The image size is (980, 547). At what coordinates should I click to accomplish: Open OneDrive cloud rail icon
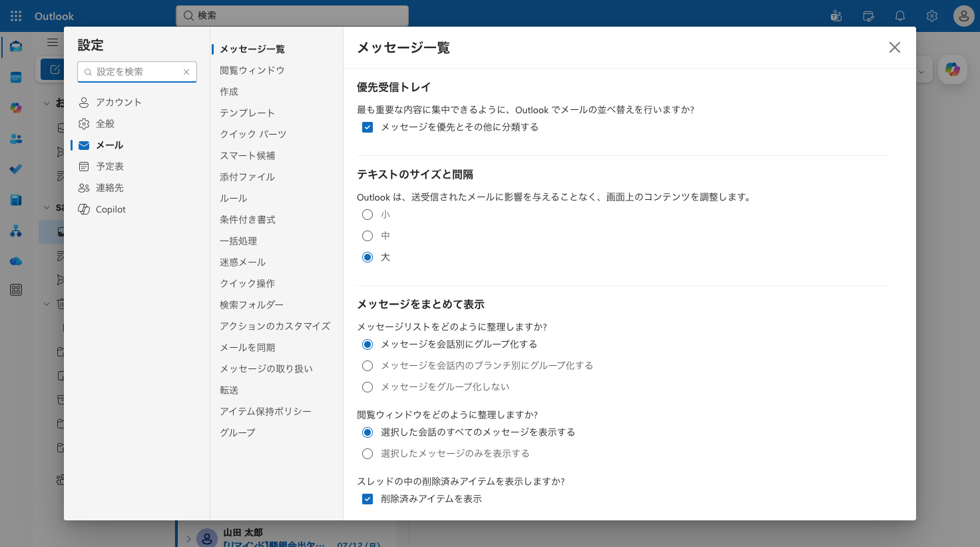coord(16,261)
